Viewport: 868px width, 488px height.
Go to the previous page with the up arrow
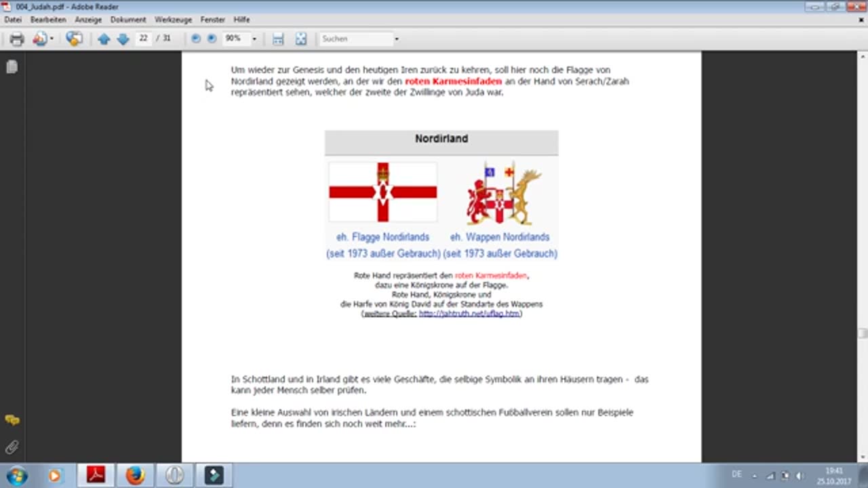pos(104,39)
